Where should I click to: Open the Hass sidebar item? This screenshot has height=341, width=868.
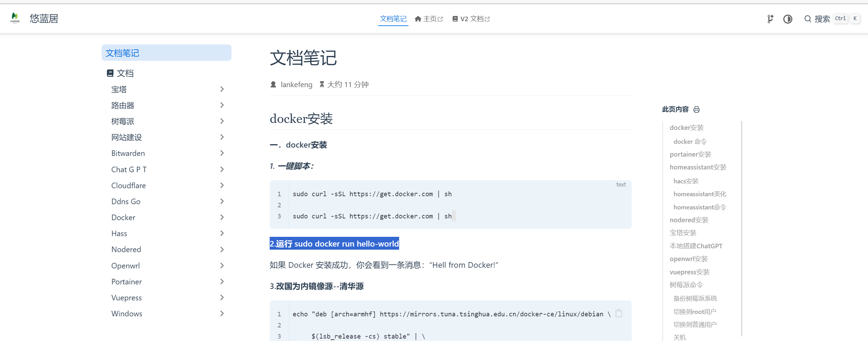click(167, 233)
